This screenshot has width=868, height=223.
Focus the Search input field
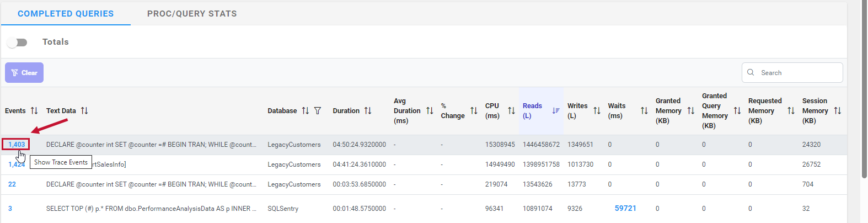pos(798,73)
